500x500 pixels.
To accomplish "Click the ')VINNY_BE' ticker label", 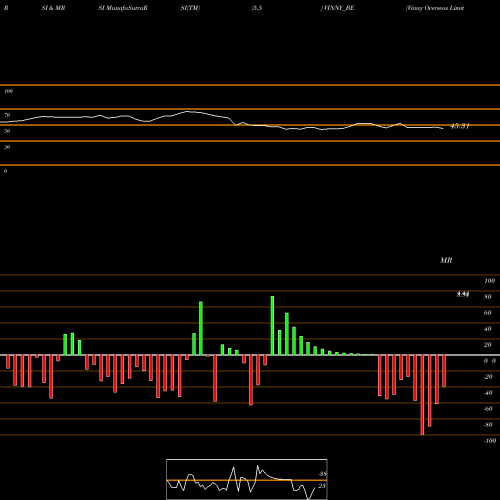I will tap(337, 8).
